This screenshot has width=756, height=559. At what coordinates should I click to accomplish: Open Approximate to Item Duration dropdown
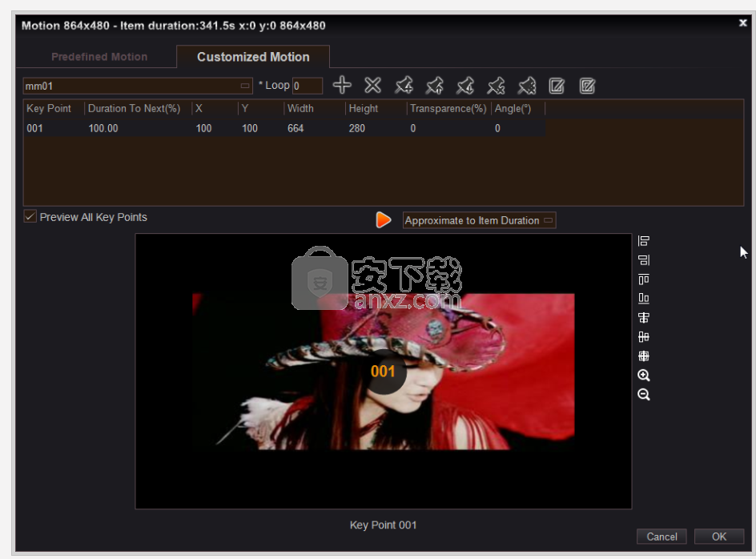(x=479, y=220)
